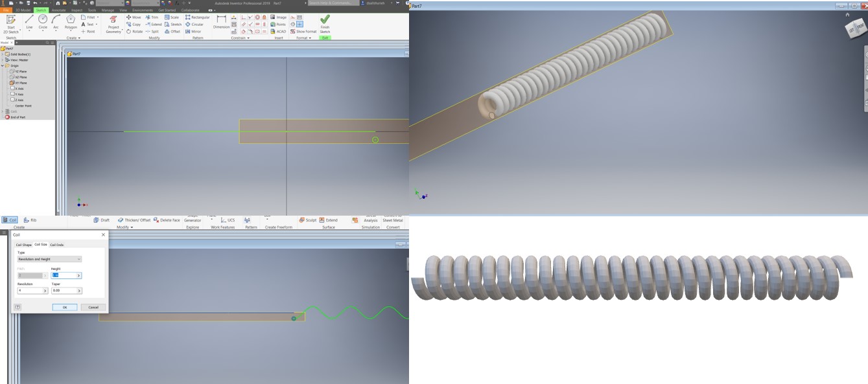
Task: Switch to the Coil Shape tab
Action: (x=24, y=245)
